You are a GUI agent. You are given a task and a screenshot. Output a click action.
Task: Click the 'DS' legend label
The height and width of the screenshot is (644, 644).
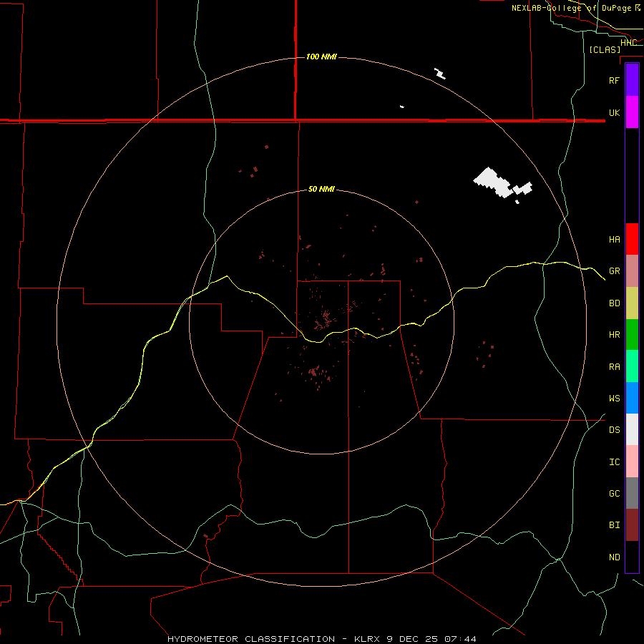pyautogui.click(x=615, y=430)
